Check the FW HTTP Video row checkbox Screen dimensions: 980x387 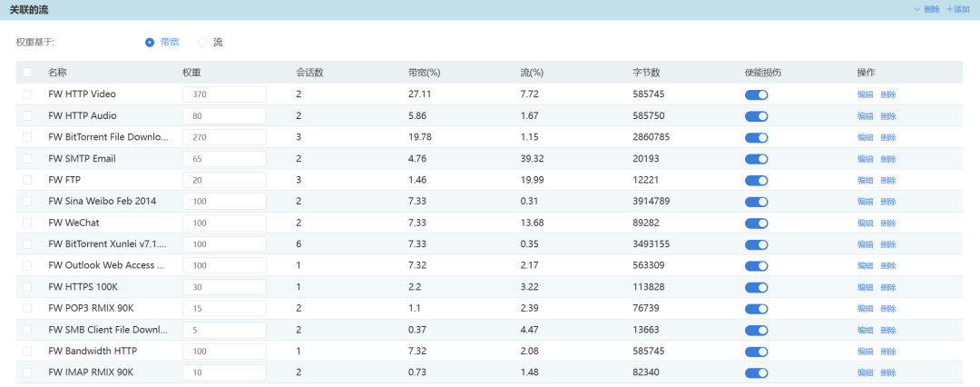27,94
